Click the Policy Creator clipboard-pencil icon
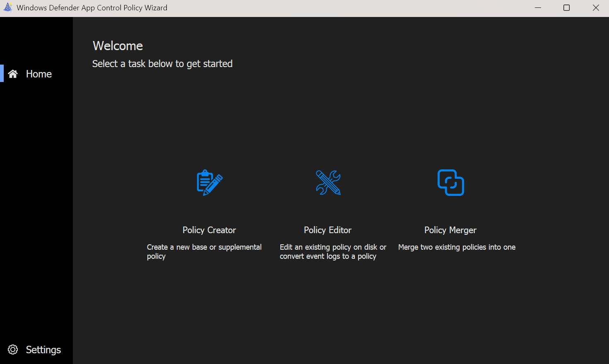 coord(209,183)
